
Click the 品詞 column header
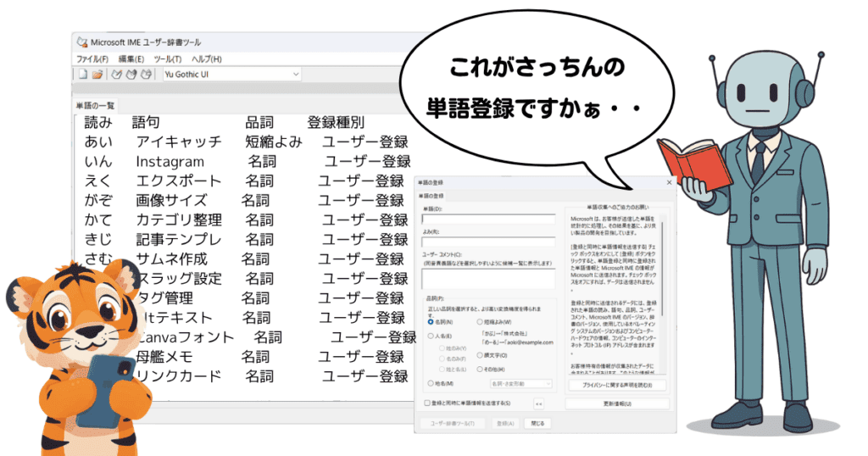click(259, 122)
